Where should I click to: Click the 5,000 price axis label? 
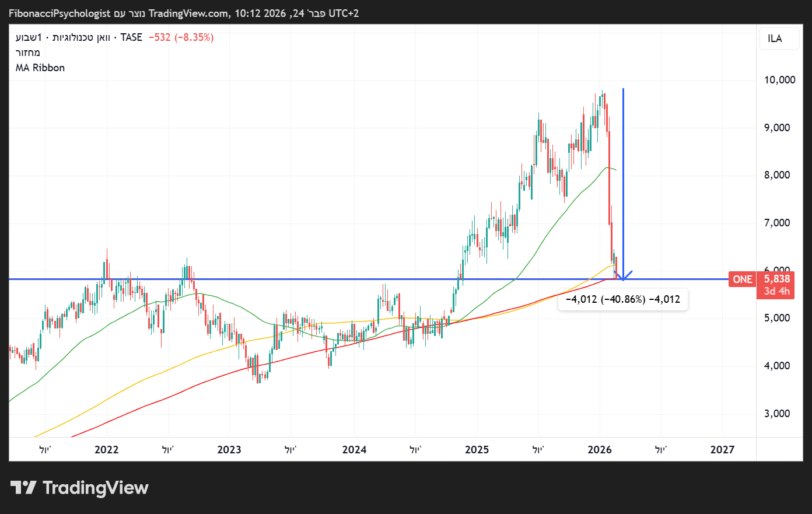pos(777,318)
